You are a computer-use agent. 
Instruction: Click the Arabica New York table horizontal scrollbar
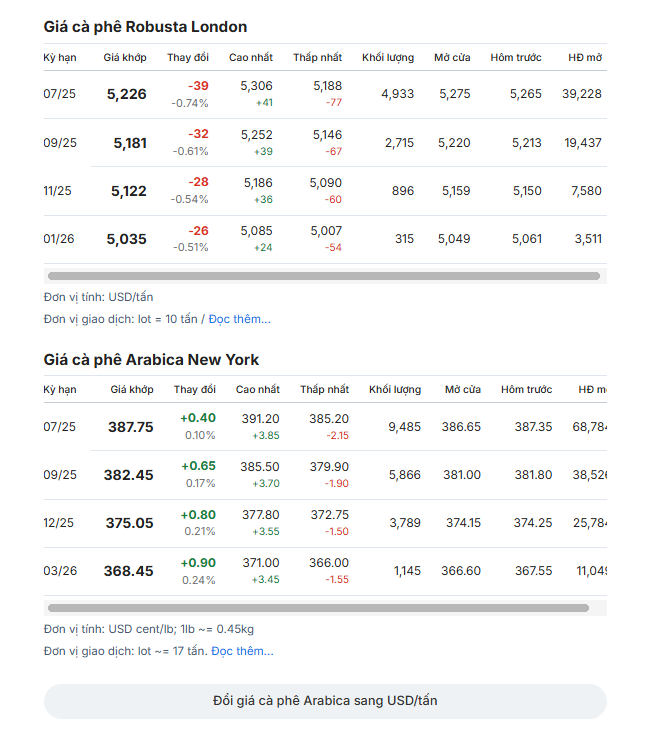coord(318,608)
